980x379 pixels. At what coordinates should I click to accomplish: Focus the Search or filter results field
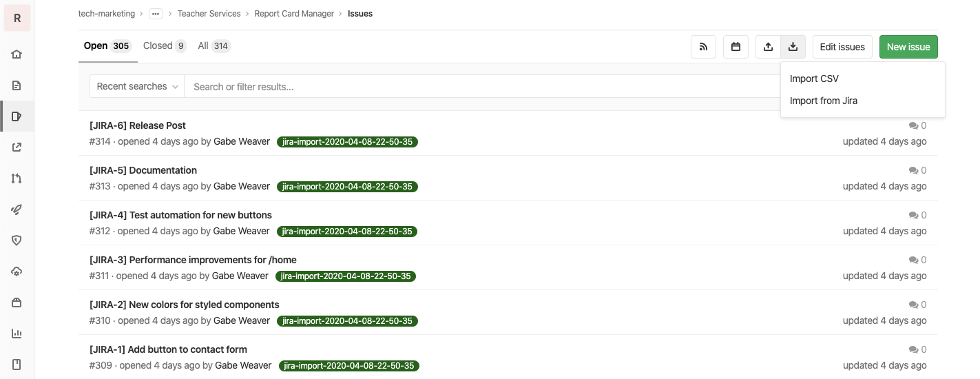482,87
